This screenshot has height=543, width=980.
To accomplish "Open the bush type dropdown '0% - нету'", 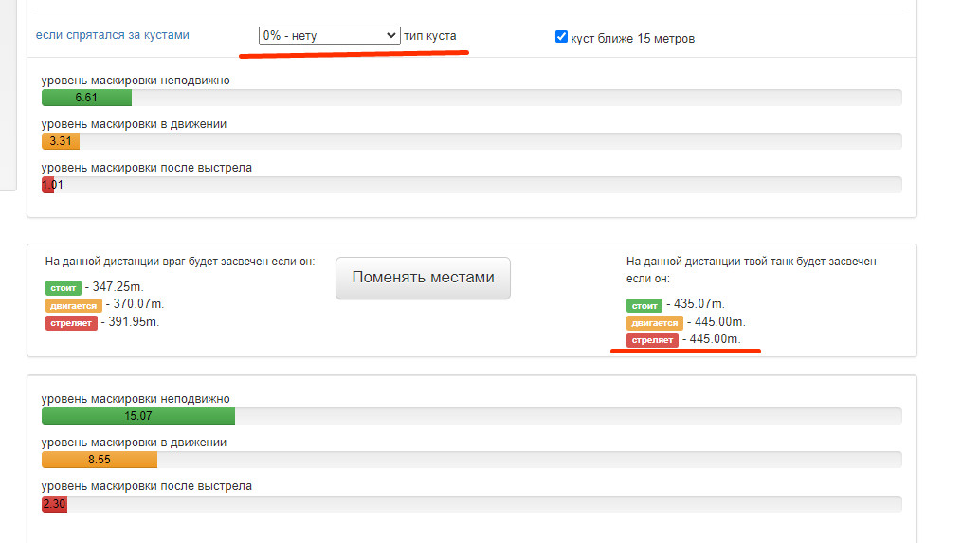I will [330, 36].
